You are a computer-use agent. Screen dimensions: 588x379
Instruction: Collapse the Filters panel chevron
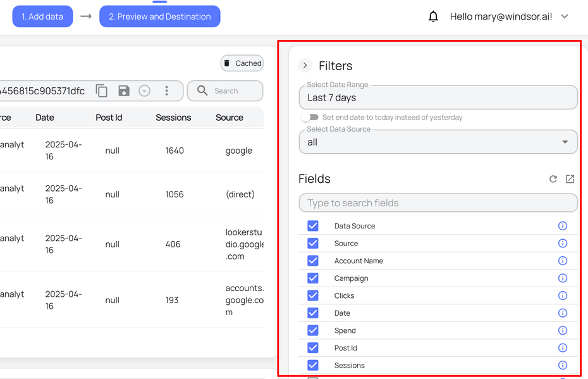(x=305, y=65)
